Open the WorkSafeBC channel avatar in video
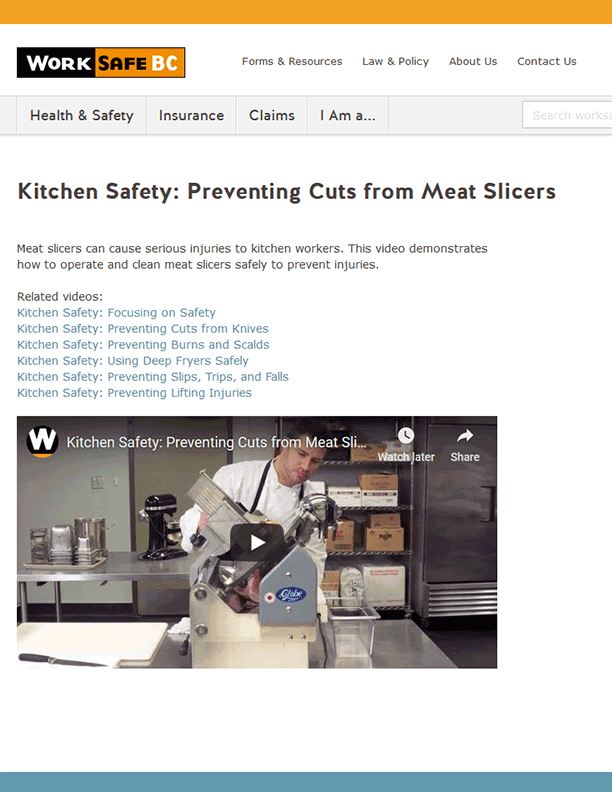 click(x=42, y=441)
